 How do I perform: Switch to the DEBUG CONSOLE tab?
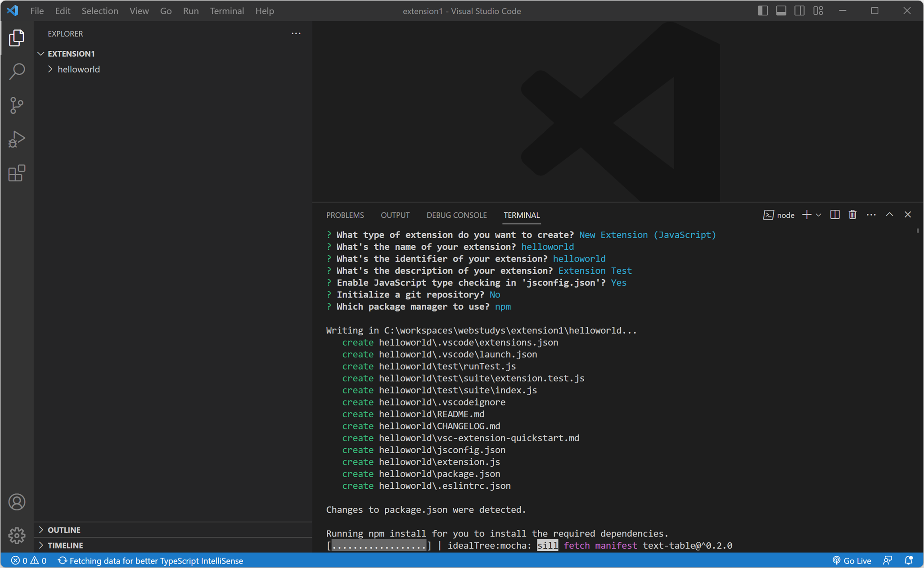coord(456,215)
